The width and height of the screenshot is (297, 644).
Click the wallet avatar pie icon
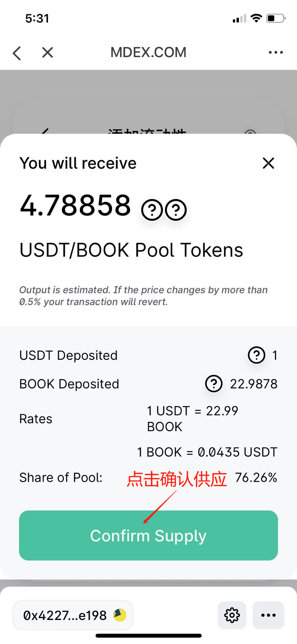click(x=120, y=615)
